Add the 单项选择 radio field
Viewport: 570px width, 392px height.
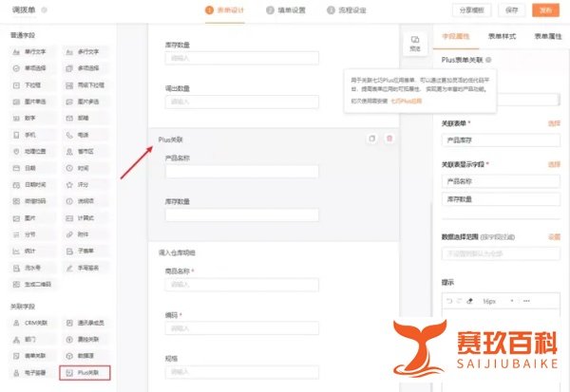(x=32, y=68)
